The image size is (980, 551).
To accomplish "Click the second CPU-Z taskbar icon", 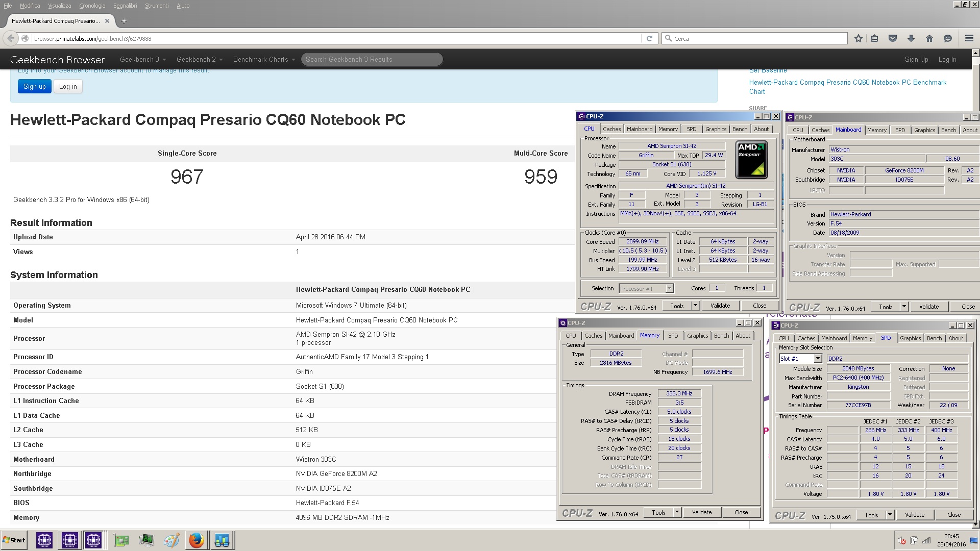I will pos(69,540).
